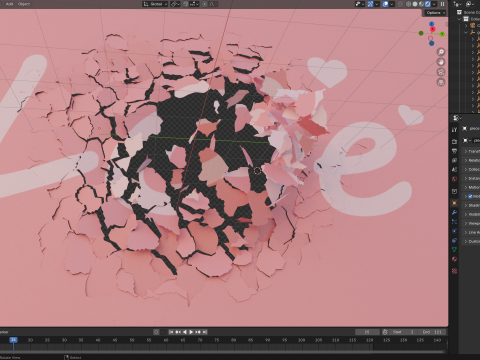The height and width of the screenshot is (360, 480).
Task: Switch perspective/orthographic view button
Action: 441,82
